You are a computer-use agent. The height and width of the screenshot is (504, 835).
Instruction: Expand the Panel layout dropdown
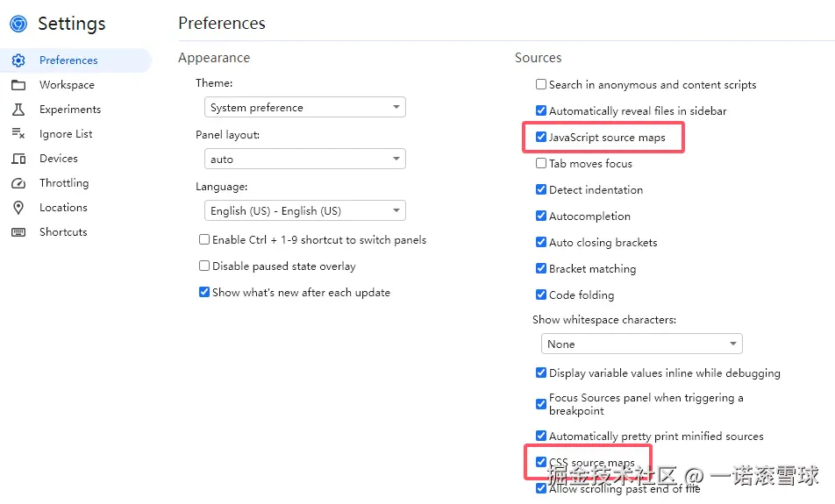pos(304,160)
